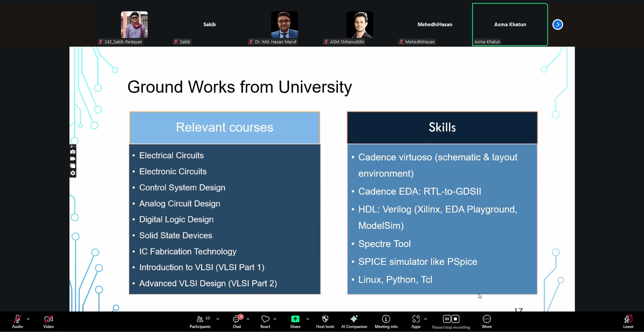
Task: Click the green Share screen icon
Action: click(x=295, y=319)
